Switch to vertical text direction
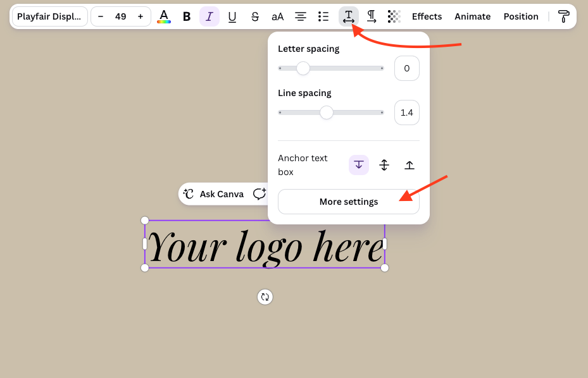The image size is (588, 378). [372, 16]
